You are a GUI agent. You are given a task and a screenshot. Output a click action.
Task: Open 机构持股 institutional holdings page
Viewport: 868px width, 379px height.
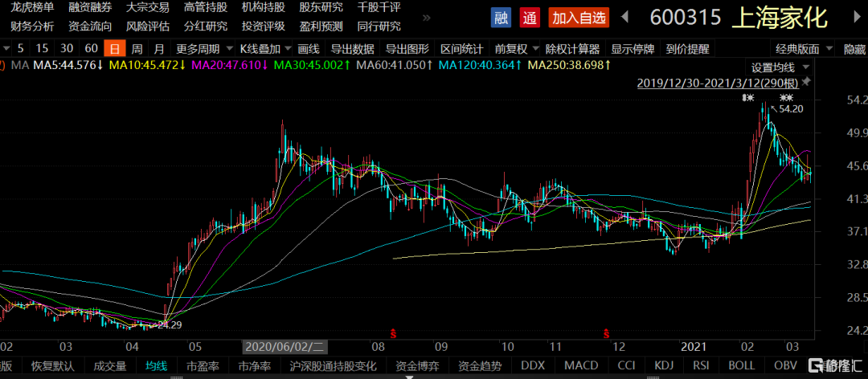[x=264, y=8]
